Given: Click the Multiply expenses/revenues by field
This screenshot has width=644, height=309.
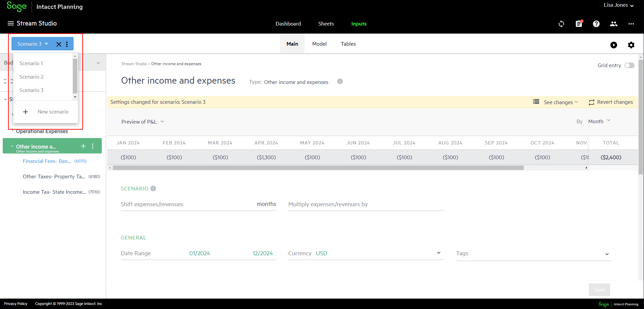Looking at the screenshot, I should point(366,204).
